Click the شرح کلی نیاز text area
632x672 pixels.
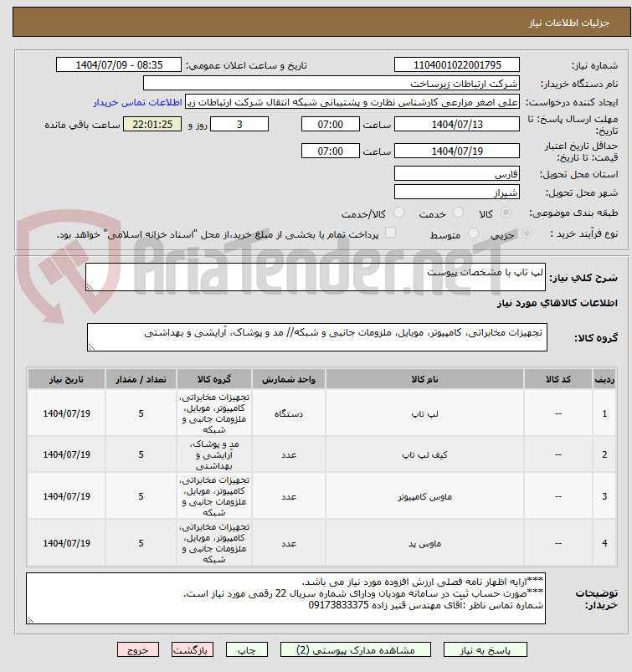pos(315,277)
